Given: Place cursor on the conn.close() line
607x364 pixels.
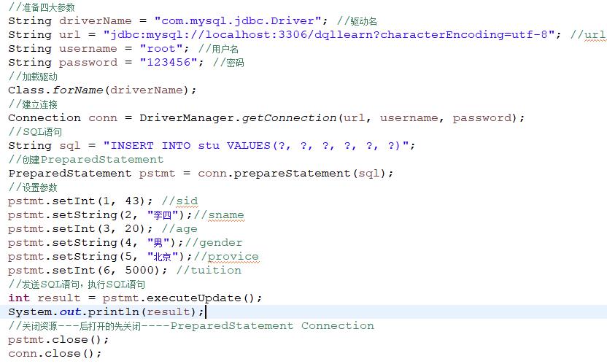Looking at the screenshot, I should pos(55,354).
